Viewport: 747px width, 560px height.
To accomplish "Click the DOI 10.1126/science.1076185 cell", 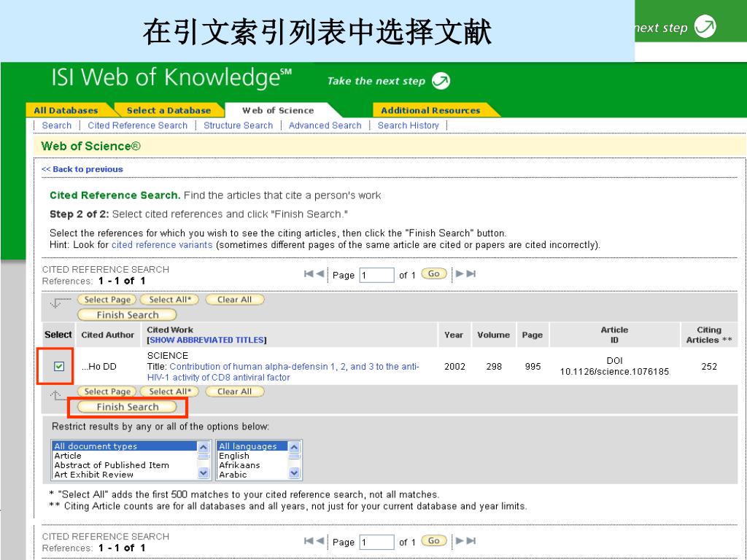I will 614,366.
